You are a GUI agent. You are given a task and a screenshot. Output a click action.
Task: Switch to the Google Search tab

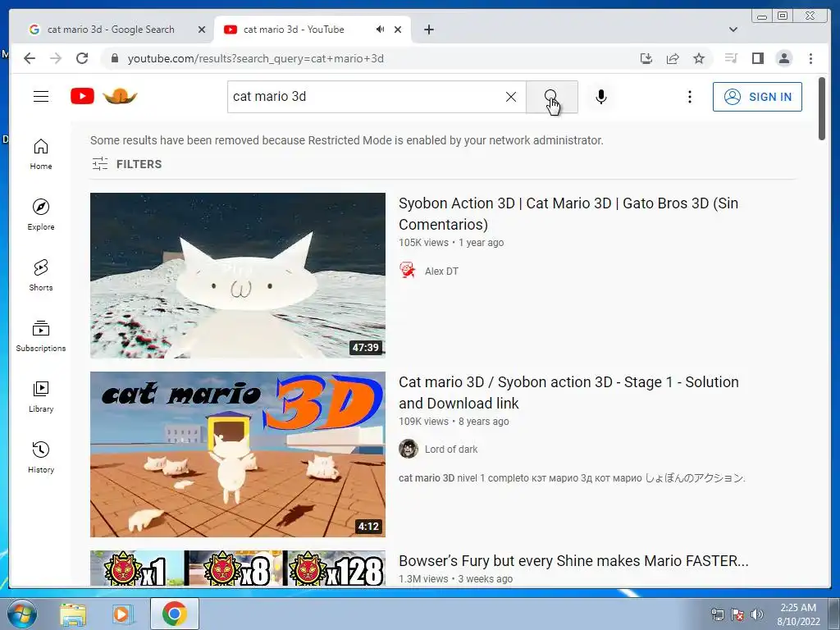click(111, 30)
